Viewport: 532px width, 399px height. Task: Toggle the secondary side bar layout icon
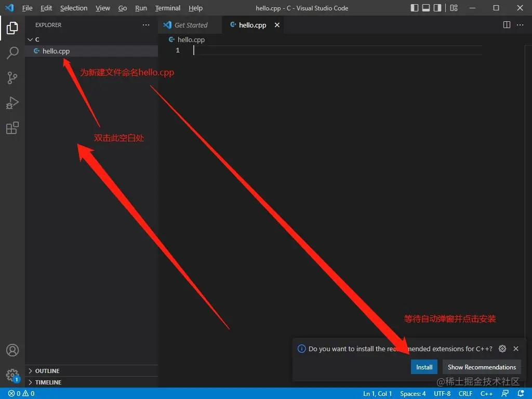tap(437, 8)
